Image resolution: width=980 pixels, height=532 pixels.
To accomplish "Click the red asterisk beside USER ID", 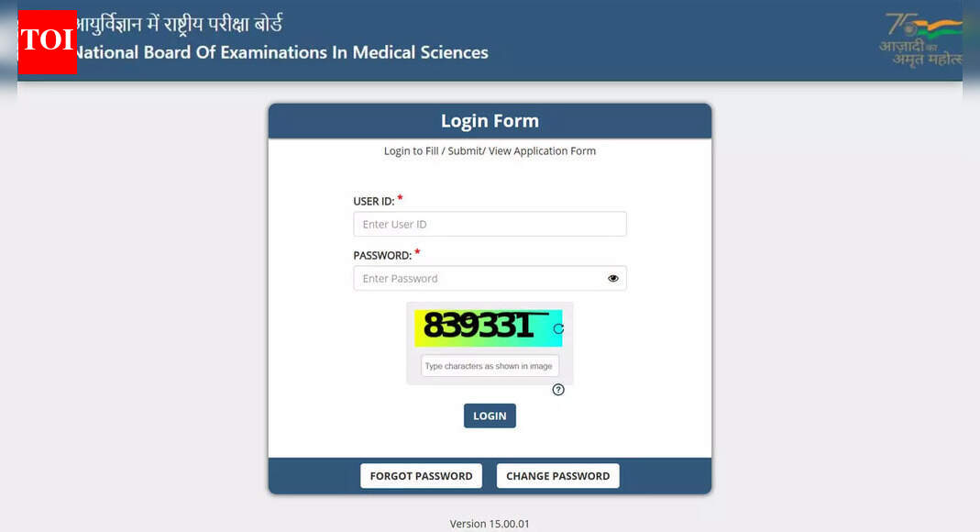I will coord(402,196).
